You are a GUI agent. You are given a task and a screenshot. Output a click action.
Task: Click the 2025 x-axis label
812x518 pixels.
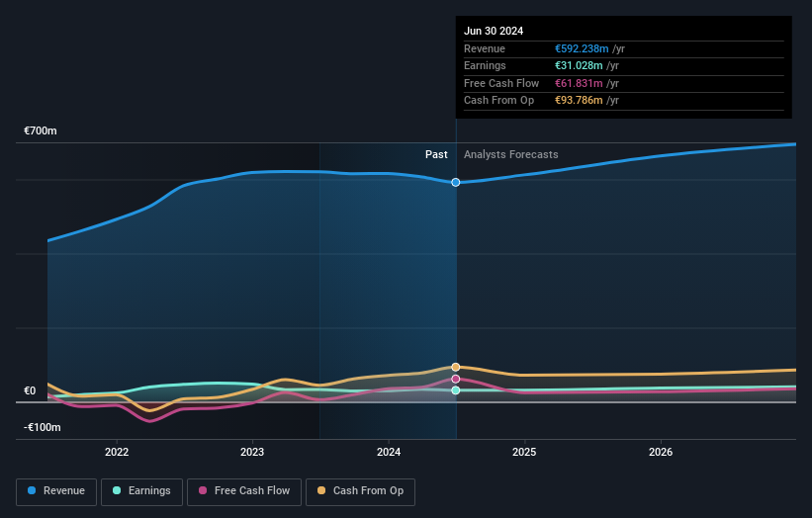pos(524,452)
